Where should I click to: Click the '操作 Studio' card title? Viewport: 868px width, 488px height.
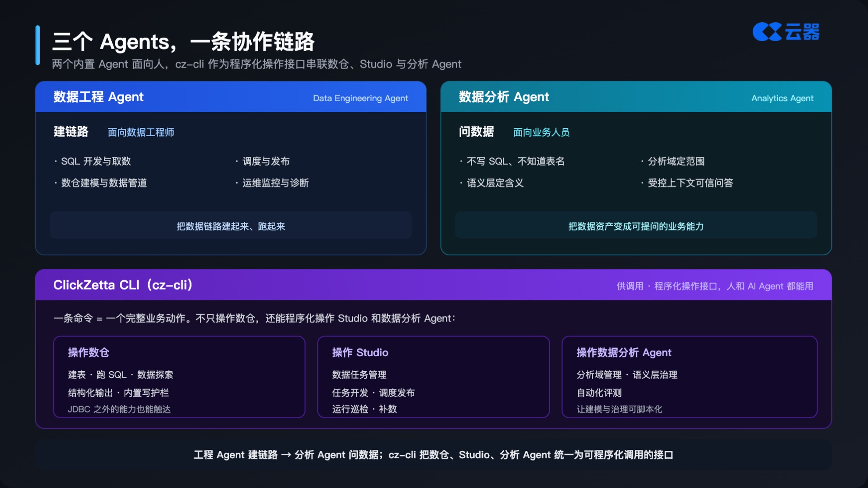(360, 352)
